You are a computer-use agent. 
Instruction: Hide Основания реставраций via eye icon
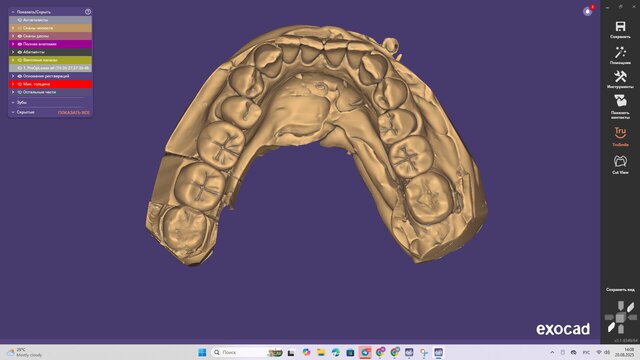(20, 76)
